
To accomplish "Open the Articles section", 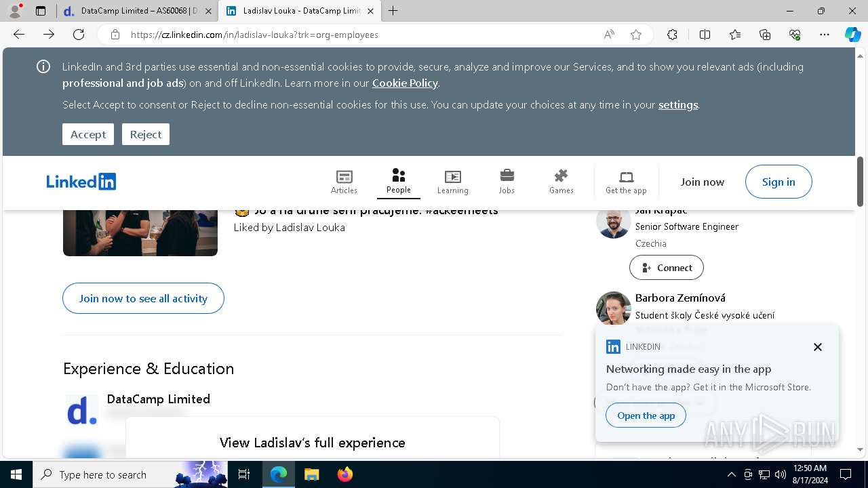I will (x=344, y=182).
